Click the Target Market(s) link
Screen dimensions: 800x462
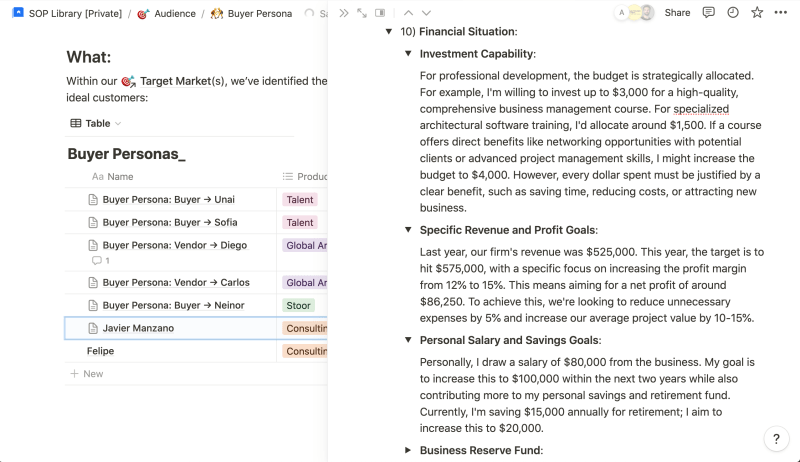(175, 81)
